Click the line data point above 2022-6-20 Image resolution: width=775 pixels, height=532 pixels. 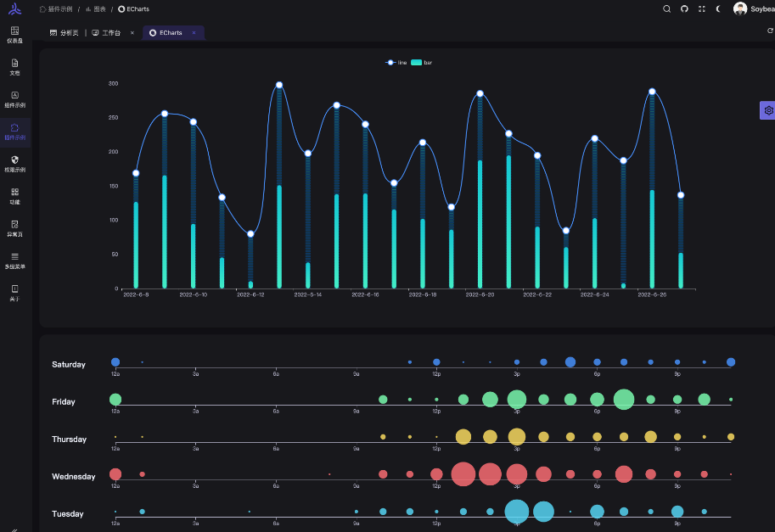(480, 93)
